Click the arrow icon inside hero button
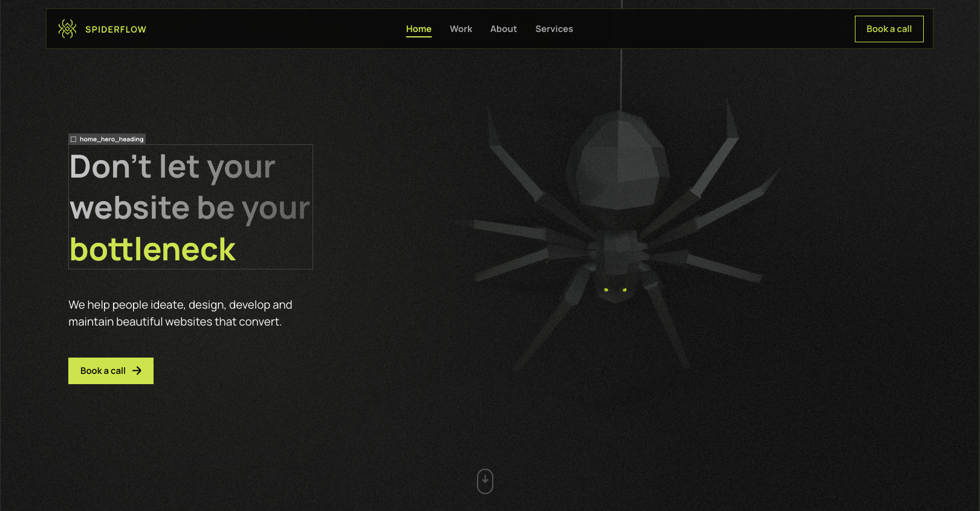Image resolution: width=980 pixels, height=511 pixels. [137, 371]
